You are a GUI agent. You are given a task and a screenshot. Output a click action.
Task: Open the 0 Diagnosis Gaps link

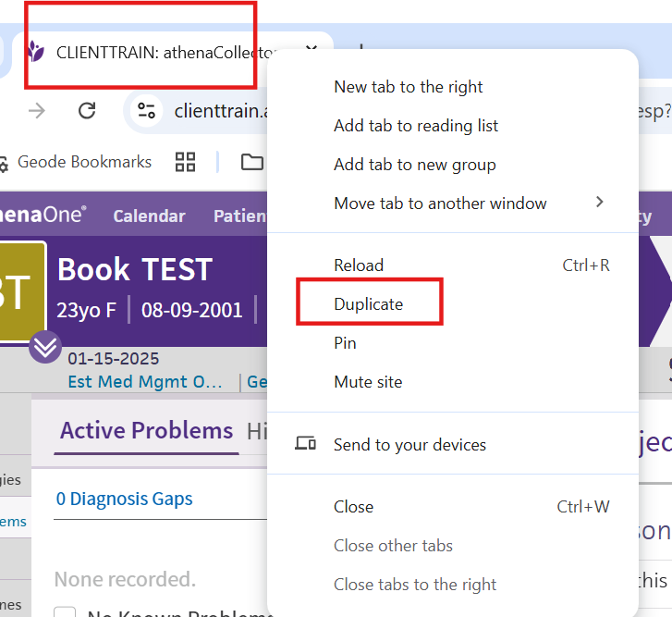tap(124, 499)
